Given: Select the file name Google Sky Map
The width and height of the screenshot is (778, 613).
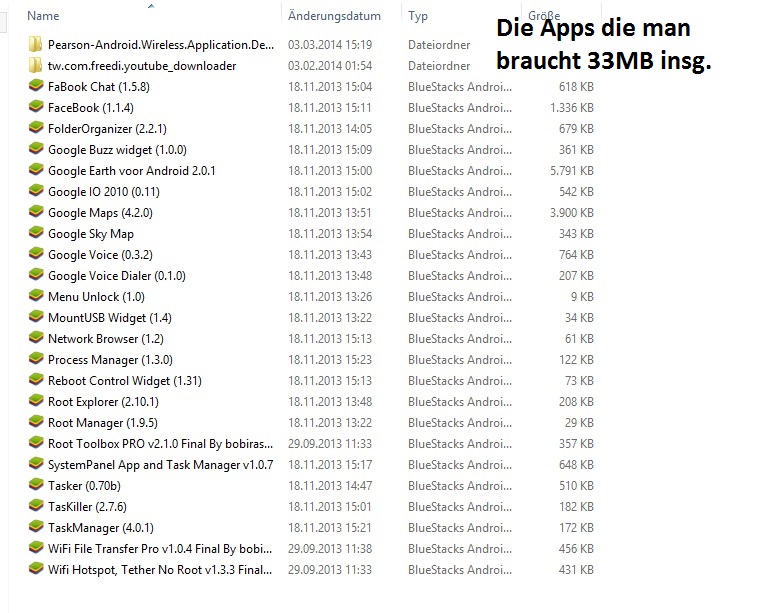Looking at the screenshot, I should coord(91,234).
